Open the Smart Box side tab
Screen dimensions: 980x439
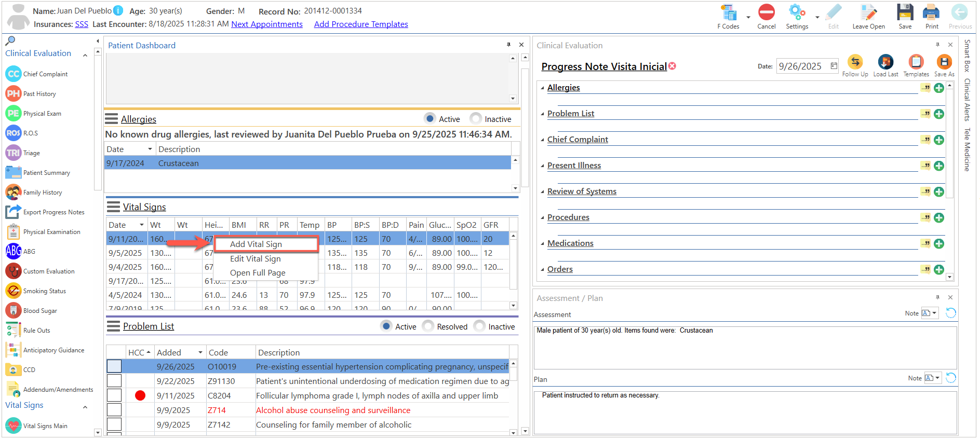967,56
